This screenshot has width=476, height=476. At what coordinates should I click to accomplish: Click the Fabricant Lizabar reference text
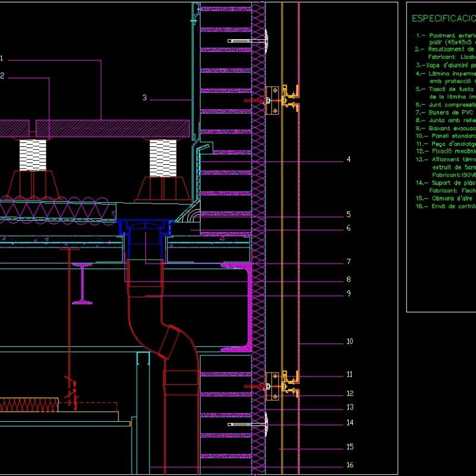(452, 58)
